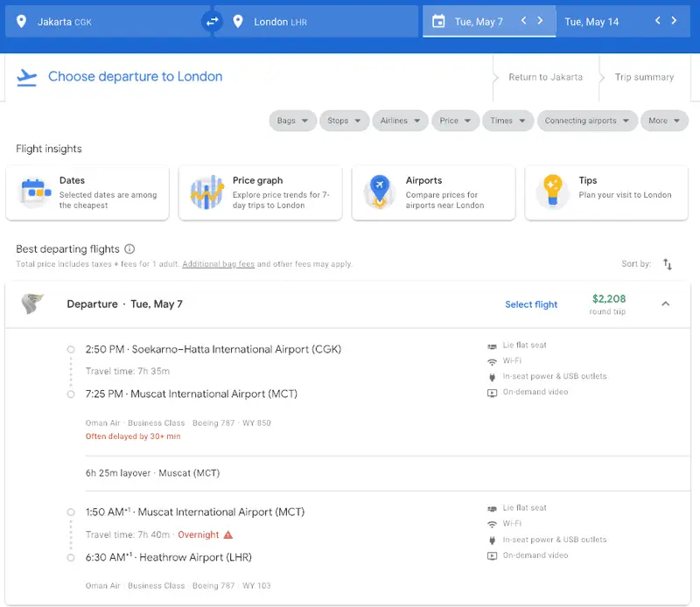Click second leg Wi-Fi icon
This screenshot has width=700, height=607.
click(492, 525)
